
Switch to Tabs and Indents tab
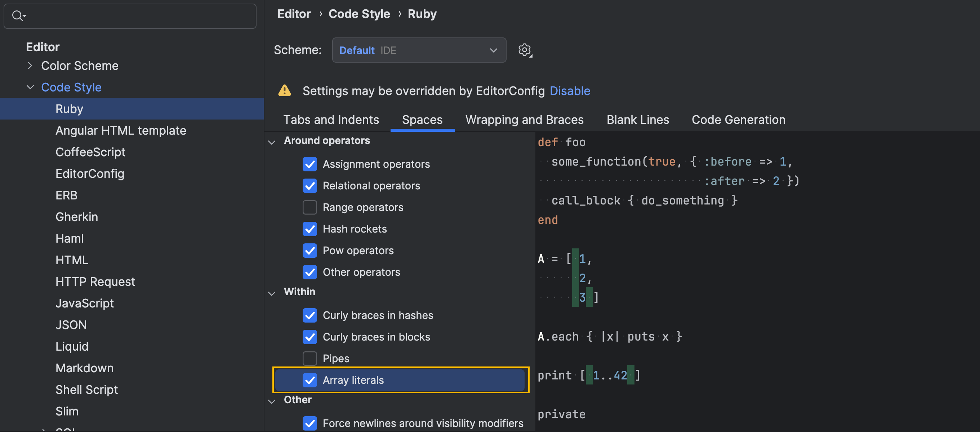pos(331,120)
